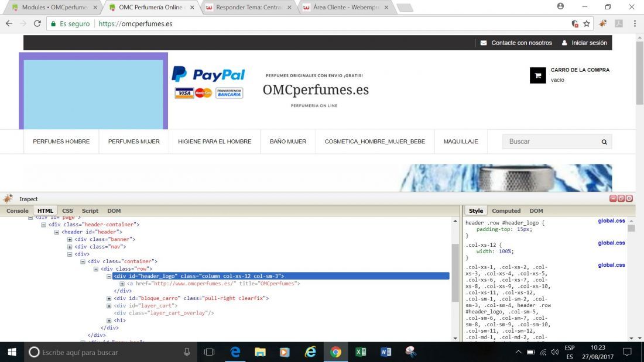This screenshot has width=644, height=362.
Task: Switch to Área Cliente Webempresa tab
Action: (x=346, y=8)
